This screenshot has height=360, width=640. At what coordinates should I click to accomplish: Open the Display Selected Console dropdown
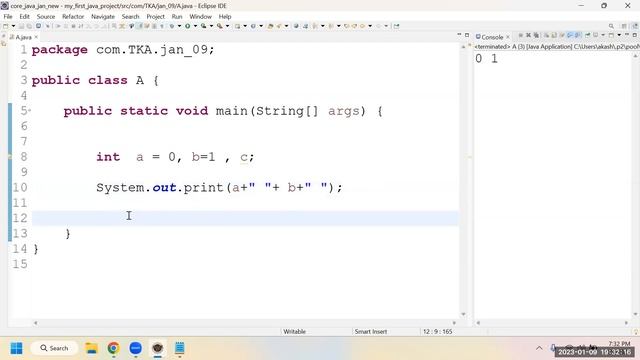(603, 36)
